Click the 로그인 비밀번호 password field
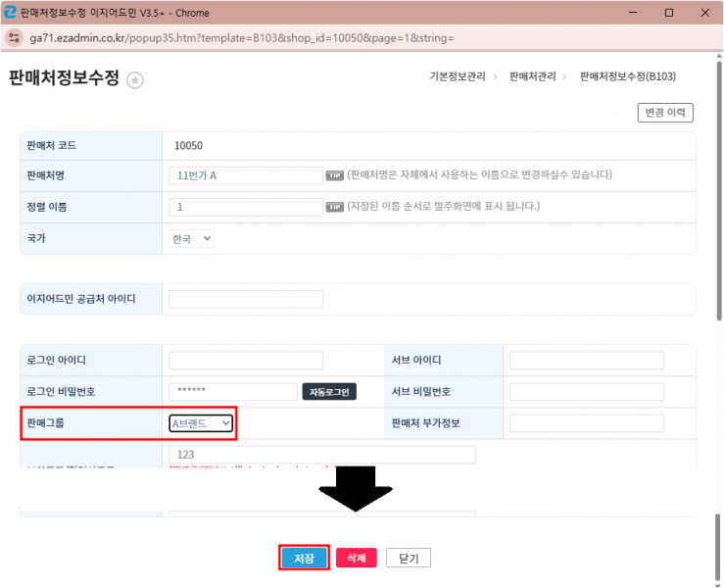Viewport: 724px width, 588px height. tap(232, 392)
